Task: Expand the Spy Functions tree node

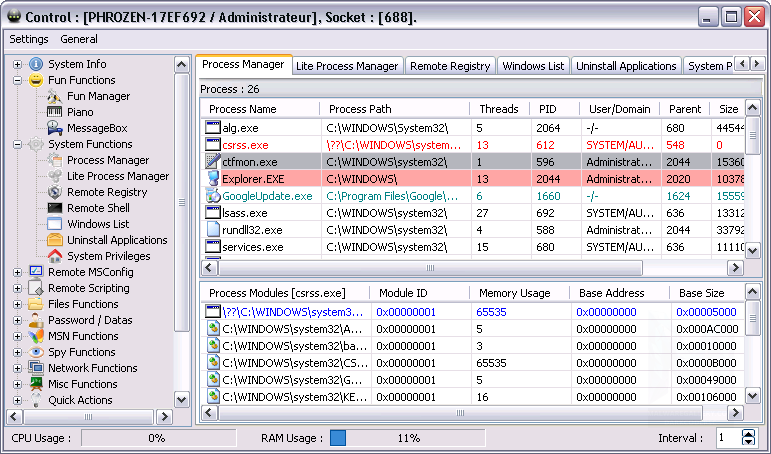Action: click(18, 352)
